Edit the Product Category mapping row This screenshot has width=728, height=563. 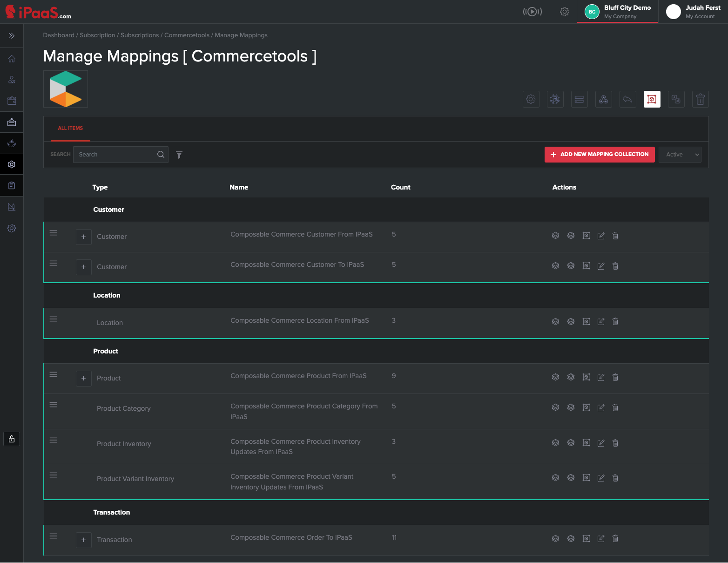(x=601, y=407)
